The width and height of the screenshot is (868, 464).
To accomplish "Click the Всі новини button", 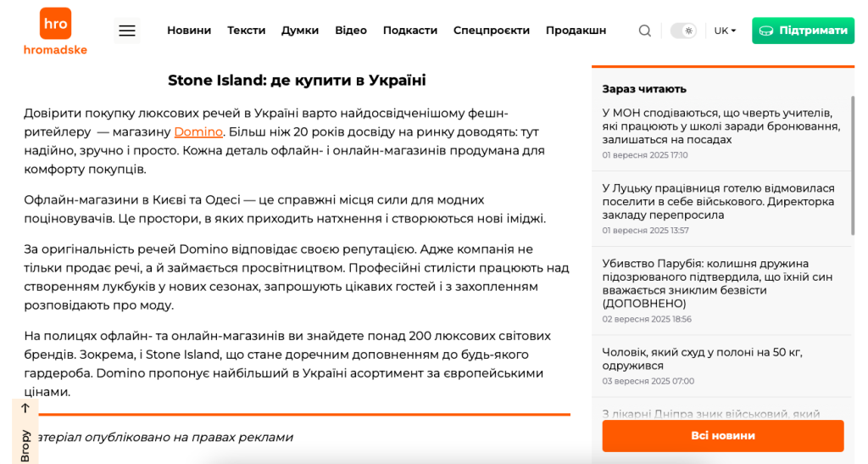I will pos(723,436).
